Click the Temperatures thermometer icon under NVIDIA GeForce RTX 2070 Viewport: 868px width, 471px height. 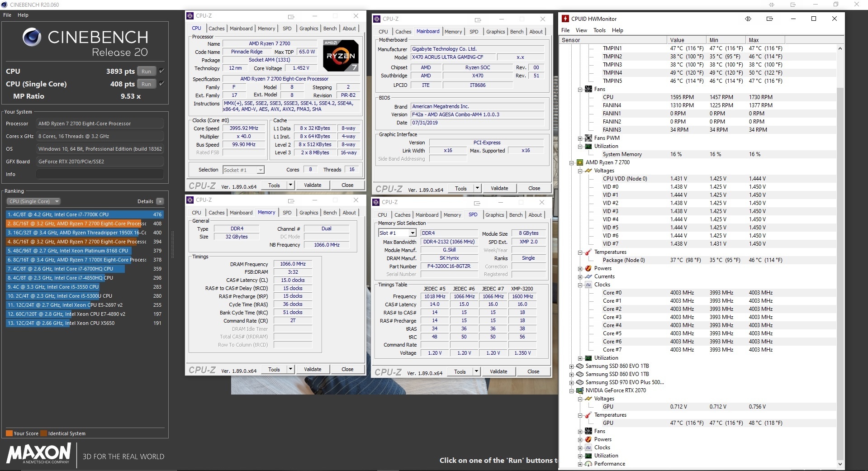coord(588,415)
